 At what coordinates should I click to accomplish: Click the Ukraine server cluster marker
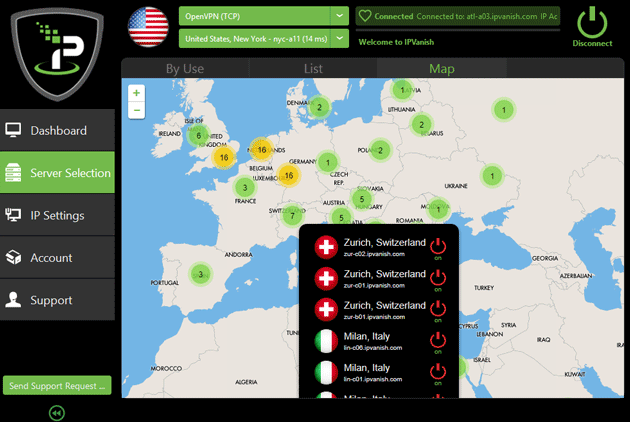[491, 176]
